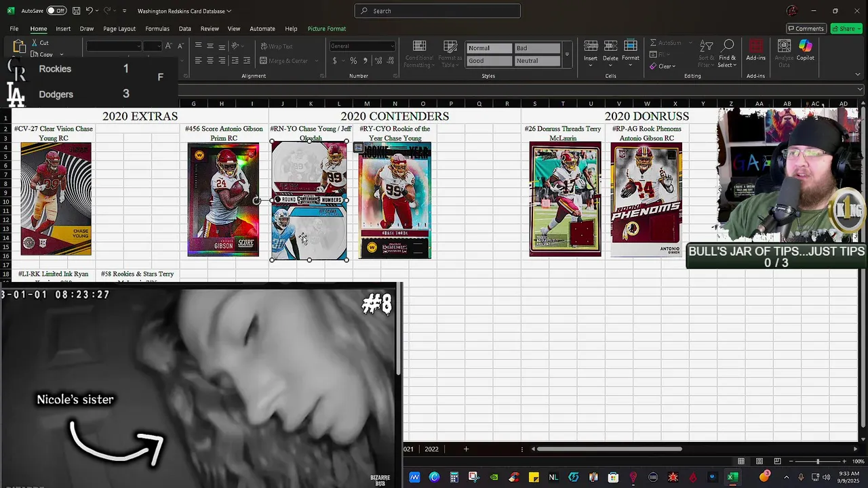Collapse the ribbon with the chevron
868x488 pixels.
click(x=858, y=75)
